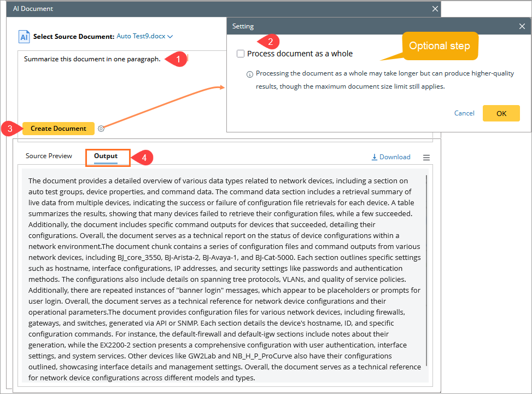
Task: Enable Process document as a whole checkbox
Action: [241, 54]
